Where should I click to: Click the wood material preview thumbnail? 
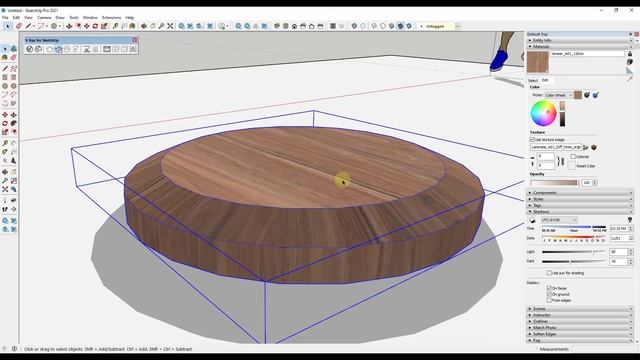point(538,62)
